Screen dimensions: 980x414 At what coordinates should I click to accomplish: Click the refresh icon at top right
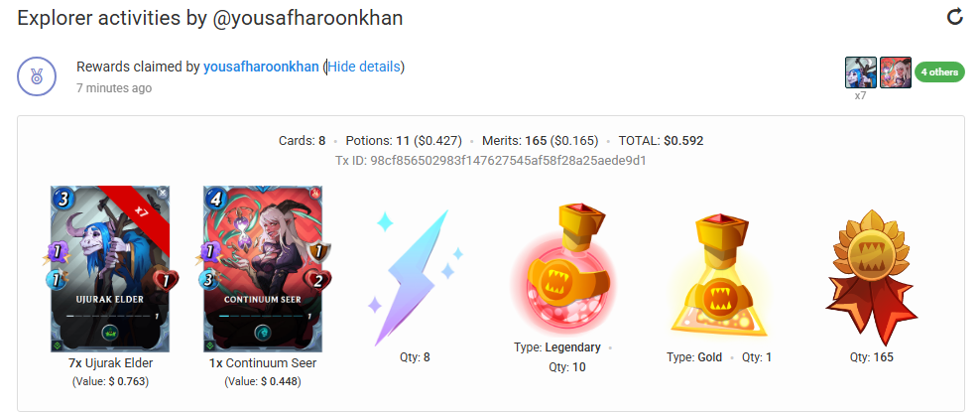pyautogui.click(x=954, y=17)
